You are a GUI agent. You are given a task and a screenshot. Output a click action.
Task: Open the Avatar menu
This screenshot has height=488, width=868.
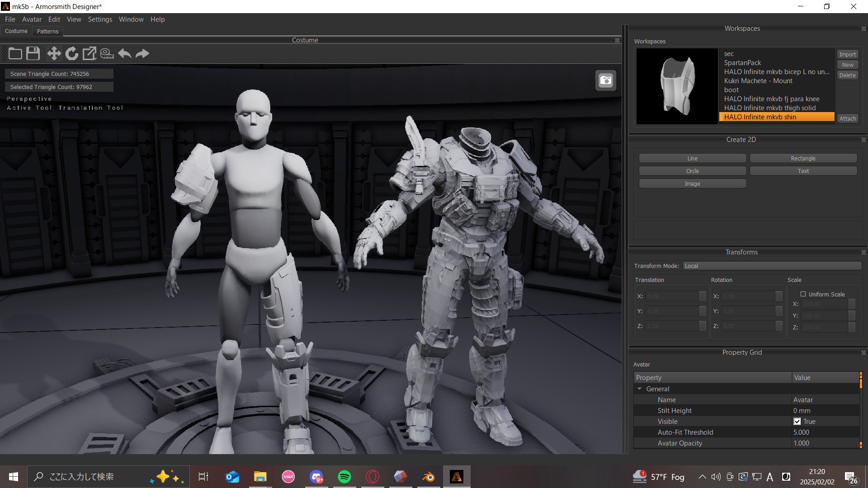click(32, 19)
